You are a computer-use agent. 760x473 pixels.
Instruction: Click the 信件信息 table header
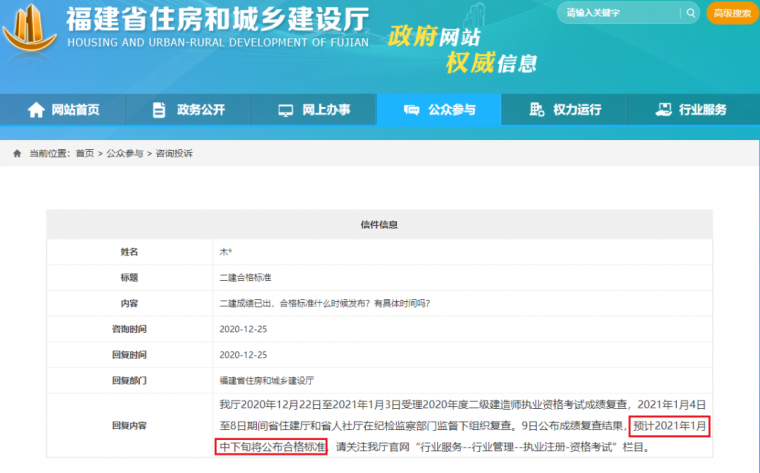point(379,224)
